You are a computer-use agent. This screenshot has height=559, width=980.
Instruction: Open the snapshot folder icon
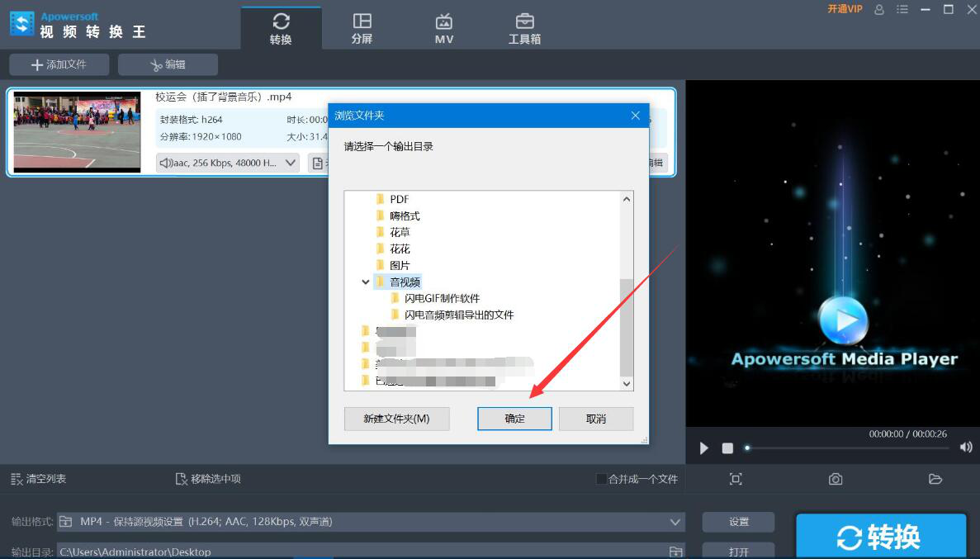tap(935, 479)
